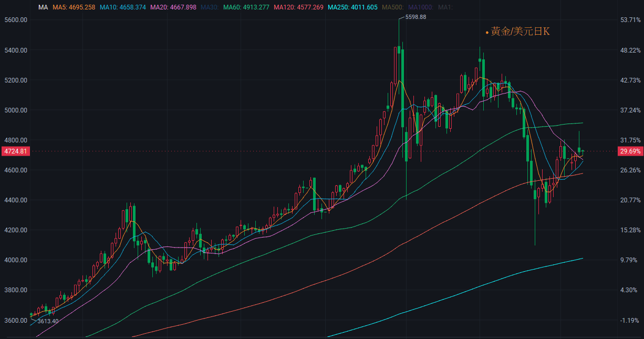Click the 53.71% percentage axis label
Image resolution: width=644 pixels, height=339 pixels.
point(631,20)
